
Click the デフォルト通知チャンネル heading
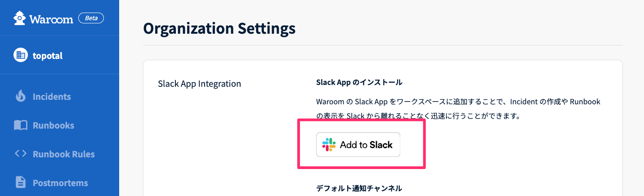[359, 188]
